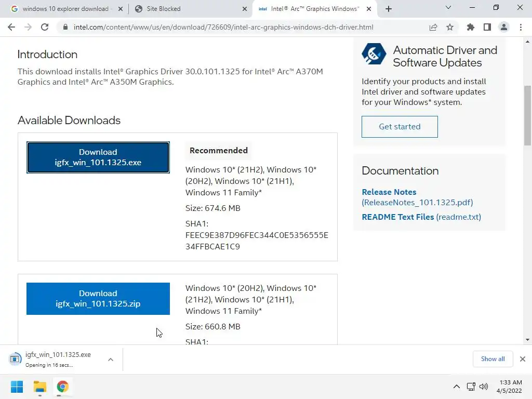Open Chrome's three-dot menu
Image resolution: width=532 pixels, height=399 pixels.
[x=521, y=27]
